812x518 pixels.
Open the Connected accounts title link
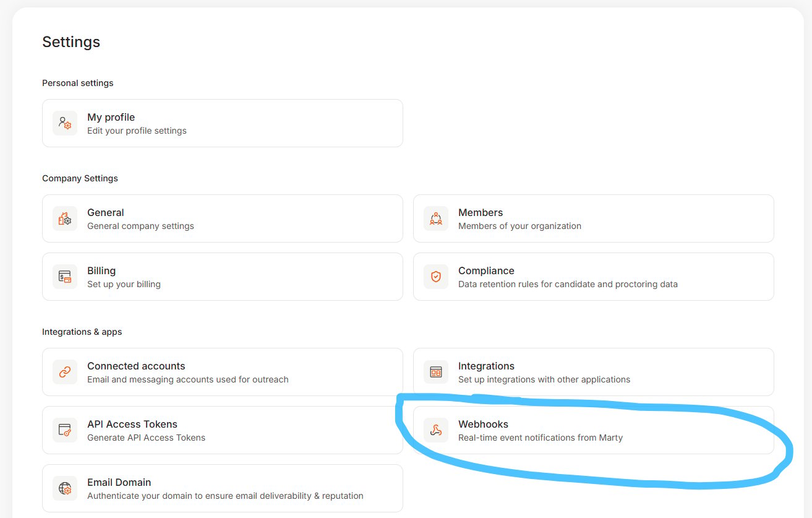(x=136, y=366)
